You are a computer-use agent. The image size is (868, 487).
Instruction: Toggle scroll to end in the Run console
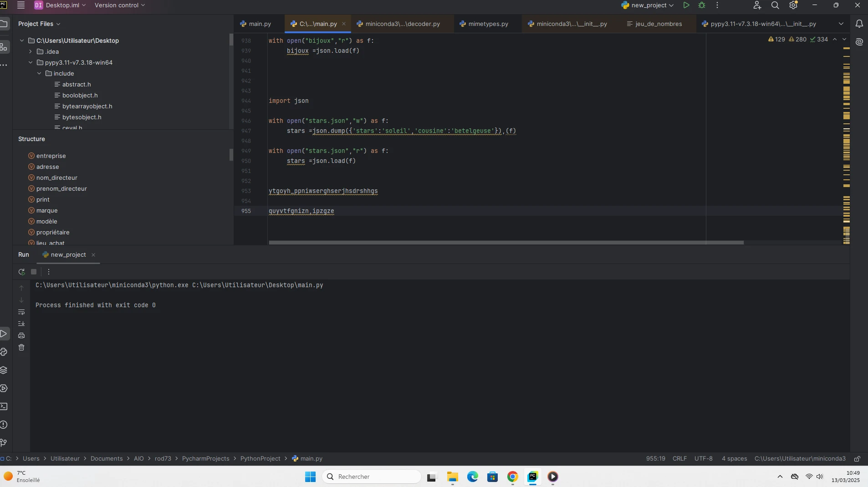point(21,324)
